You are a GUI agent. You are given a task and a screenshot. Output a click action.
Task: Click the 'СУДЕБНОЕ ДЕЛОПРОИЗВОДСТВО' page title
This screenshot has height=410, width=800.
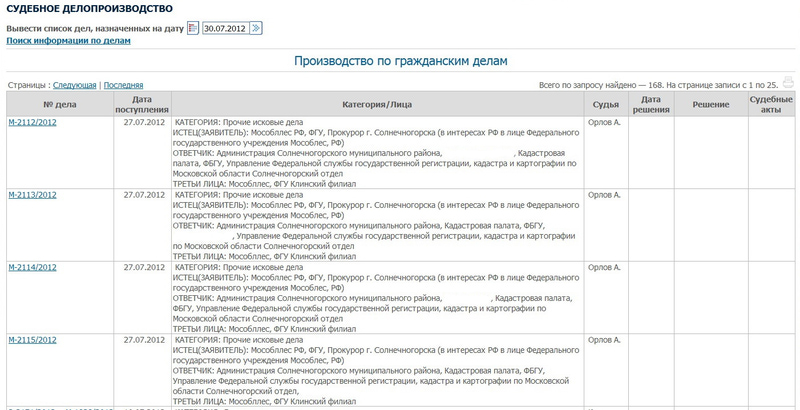(x=79, y=9)
